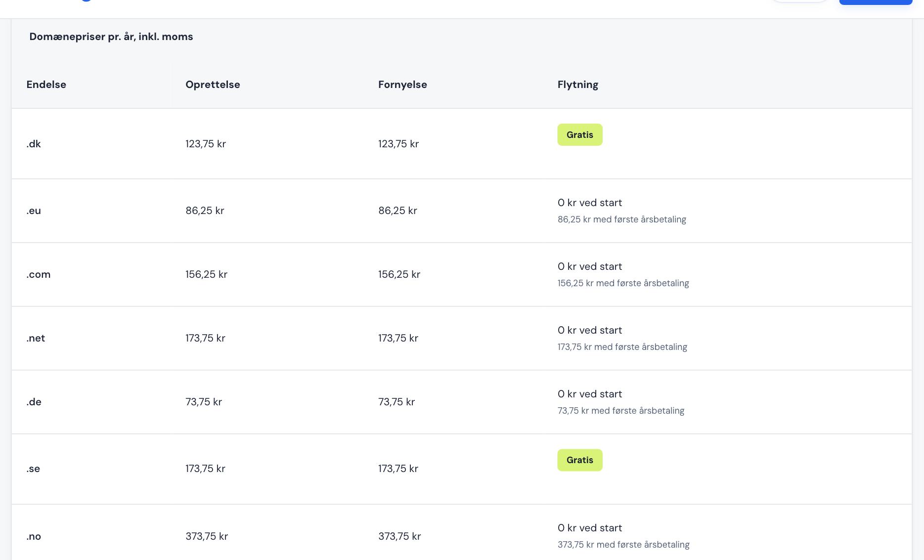Click the .se Oprettelse price 173,75 kr

(x=205, y=469)
